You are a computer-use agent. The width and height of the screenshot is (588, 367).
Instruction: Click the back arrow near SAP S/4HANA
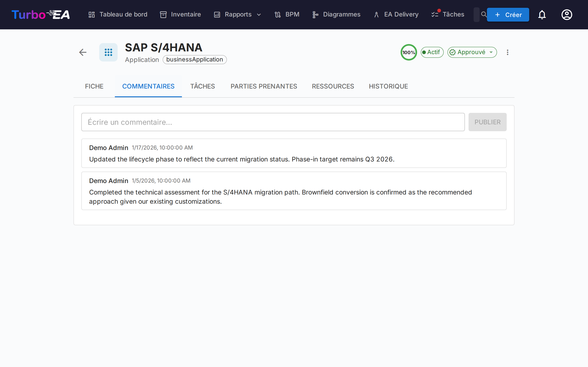[x=82, y=52]
